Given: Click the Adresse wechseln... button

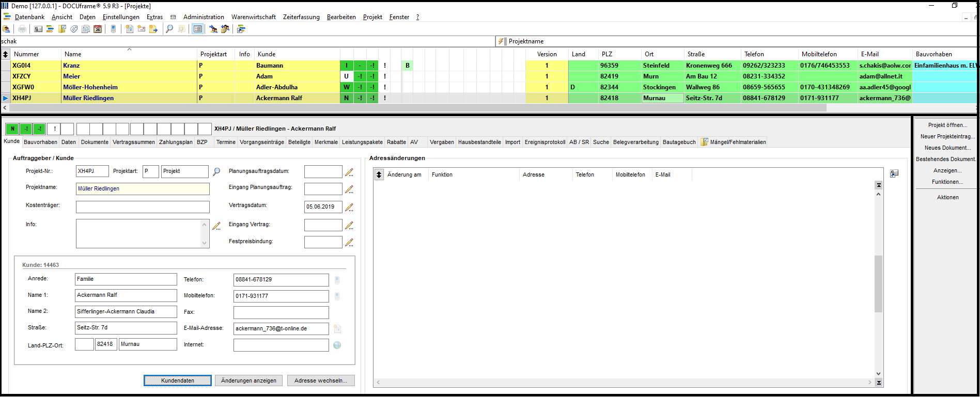Looking at the screenshot, I should 321,380.
